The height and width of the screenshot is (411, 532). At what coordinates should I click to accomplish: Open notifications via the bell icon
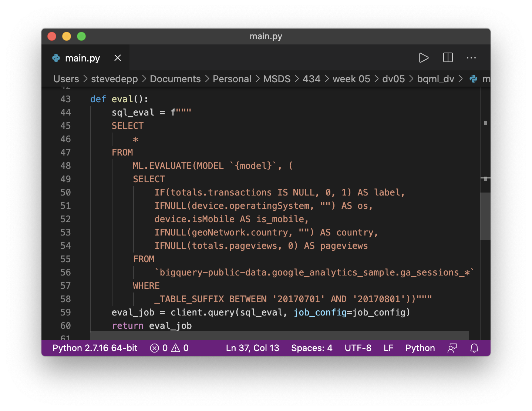tap(474, 348)
